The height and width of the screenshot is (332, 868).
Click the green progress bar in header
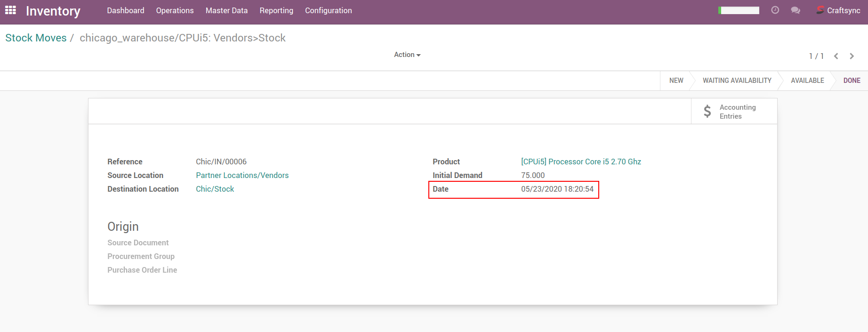739,10
